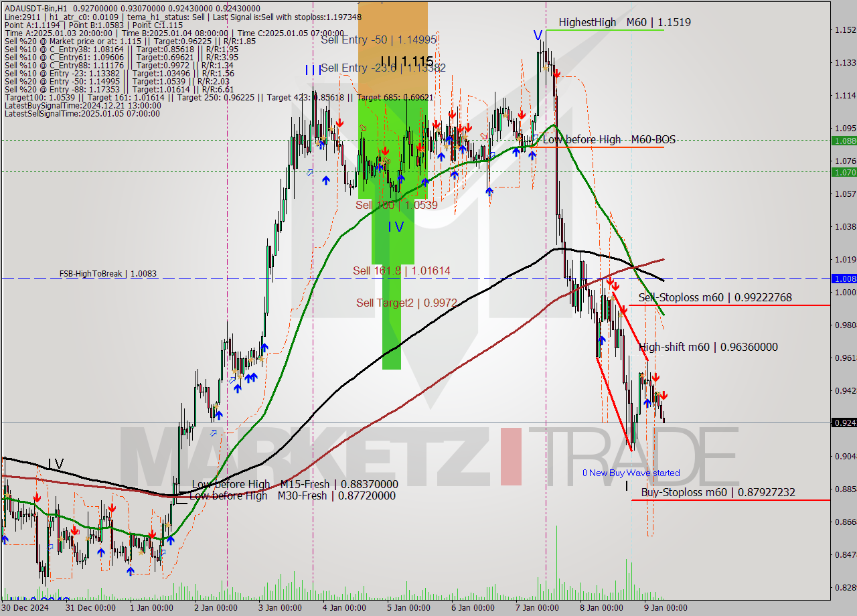Select 'Sell-Stoploss m60 | 0.99222768' label
The width and height of the screenshot is (857, 616).
[x=715, y=297]
